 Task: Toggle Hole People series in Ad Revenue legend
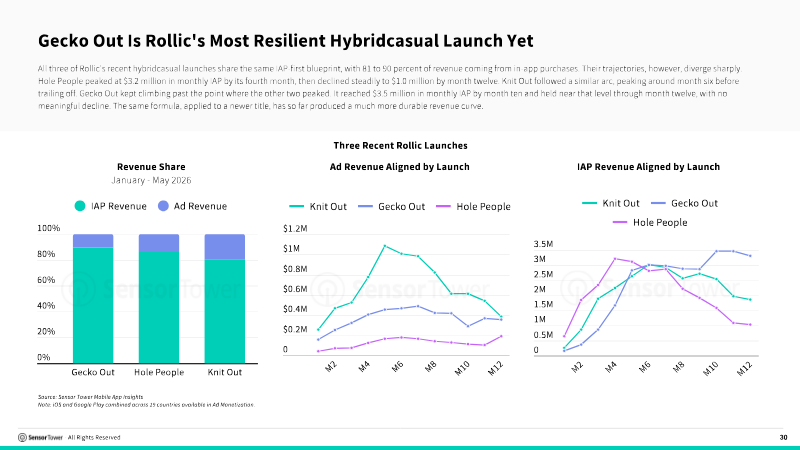(473, 207)
